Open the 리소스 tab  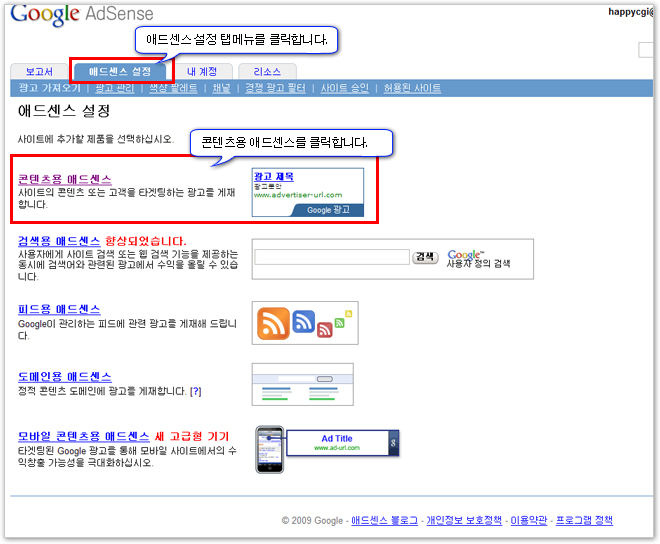point(267,71)
